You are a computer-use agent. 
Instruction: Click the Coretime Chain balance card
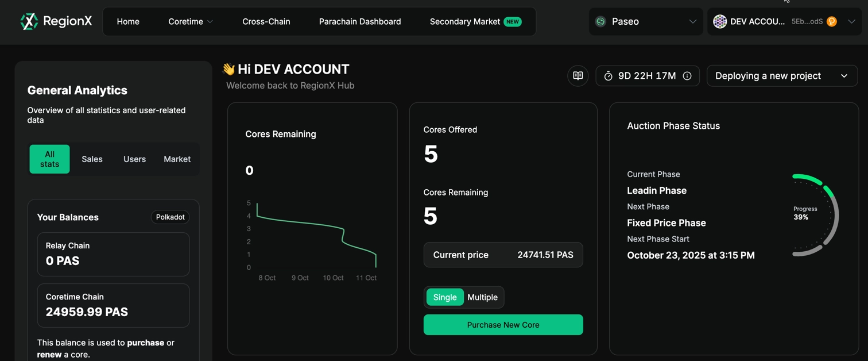[x=113, y=305]
